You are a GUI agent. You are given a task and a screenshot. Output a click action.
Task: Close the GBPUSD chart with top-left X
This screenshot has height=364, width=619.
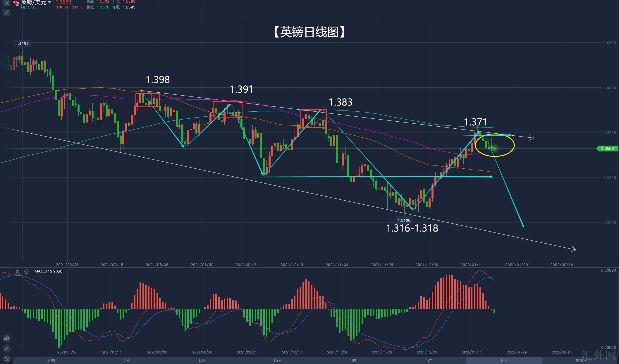tap(6, 3)
